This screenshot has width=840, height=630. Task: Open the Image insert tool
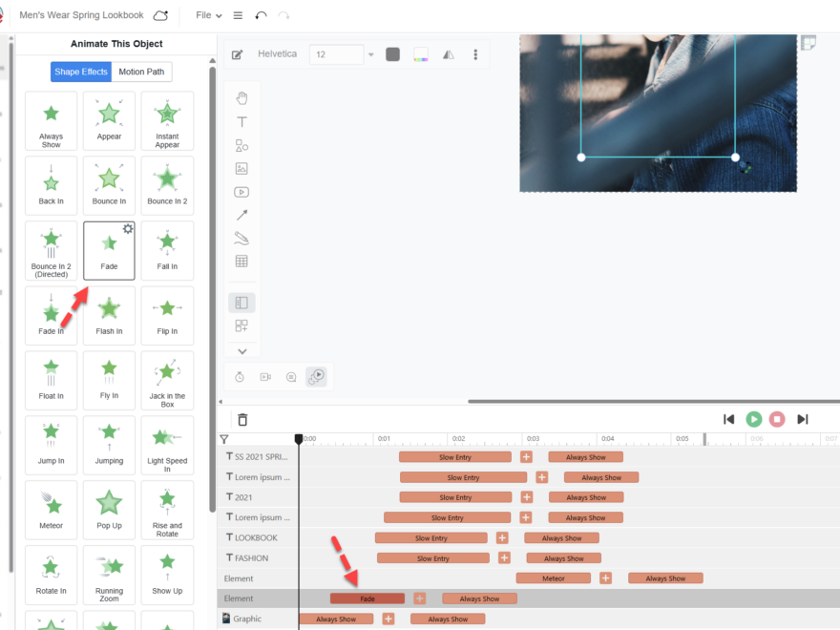[241, 168]
